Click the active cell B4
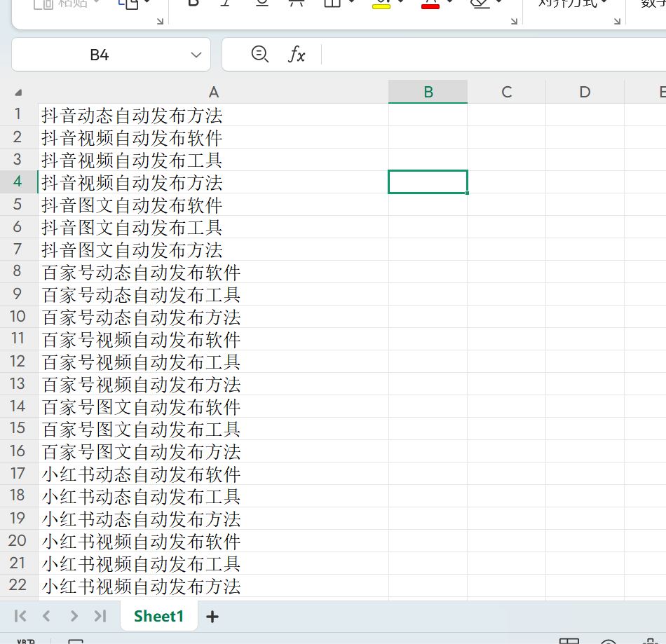 point(428,182)
